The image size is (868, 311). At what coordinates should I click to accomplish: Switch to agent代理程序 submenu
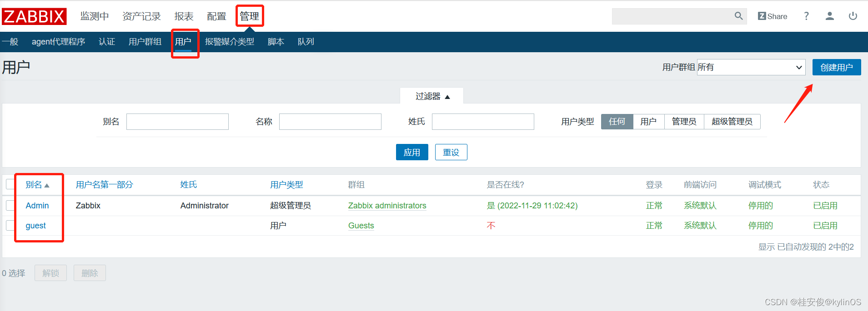pos(59,42)
